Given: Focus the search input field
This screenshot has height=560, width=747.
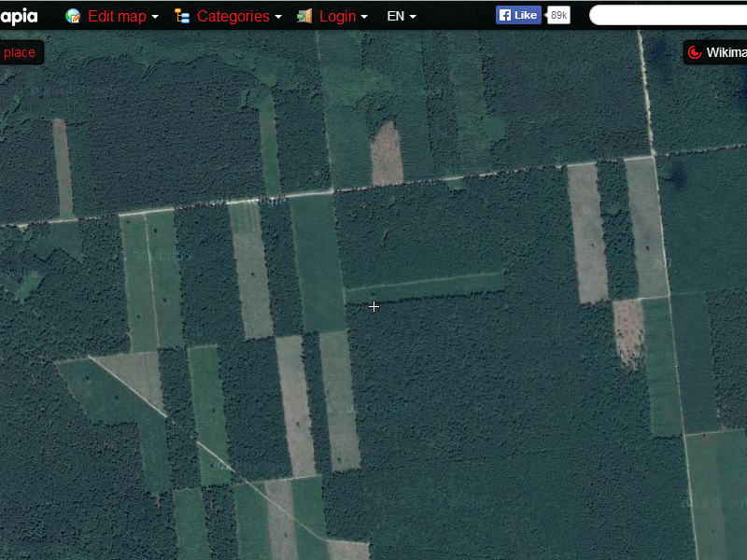Looking at the screenshot, I should 668,15.
